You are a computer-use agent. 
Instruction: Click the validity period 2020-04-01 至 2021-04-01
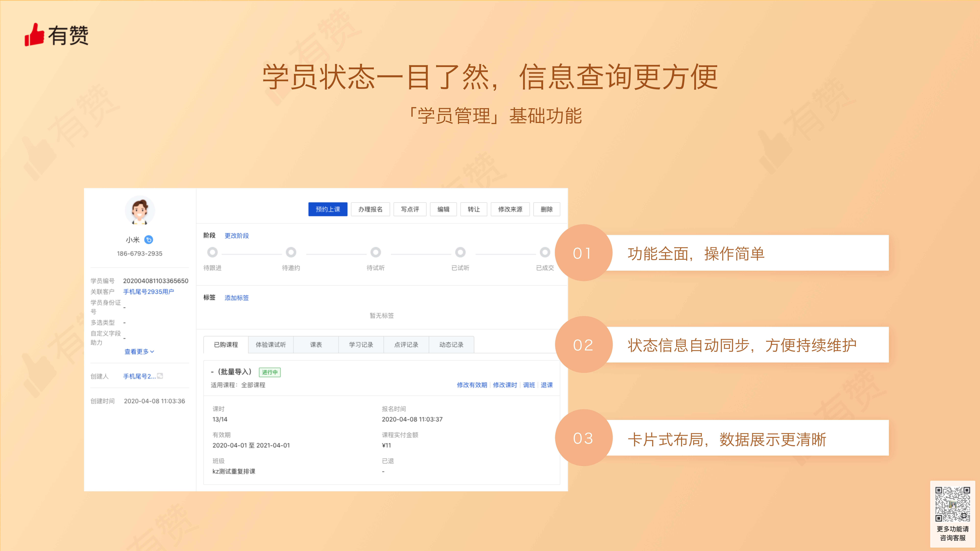tap(251, 445)
